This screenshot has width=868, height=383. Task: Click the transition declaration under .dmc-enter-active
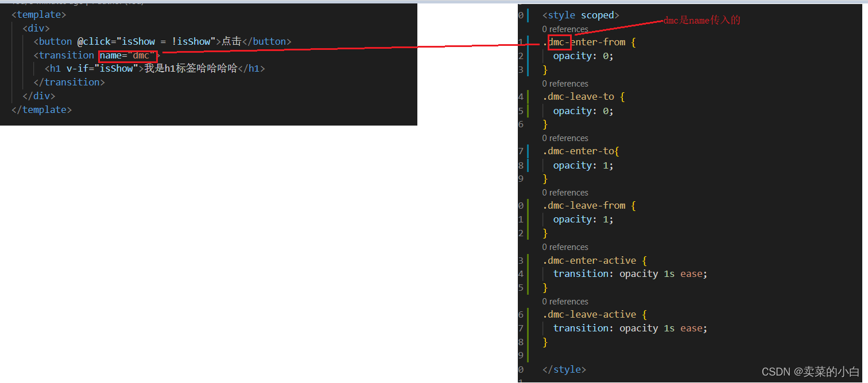pyautogui.click(x=630, y=274)
